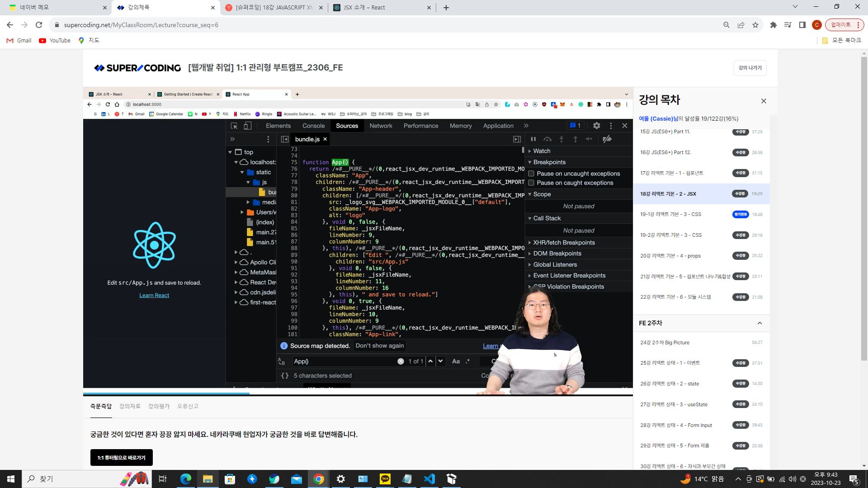
Task: Open the Chrome tab search dropdown
Action: 795,7
